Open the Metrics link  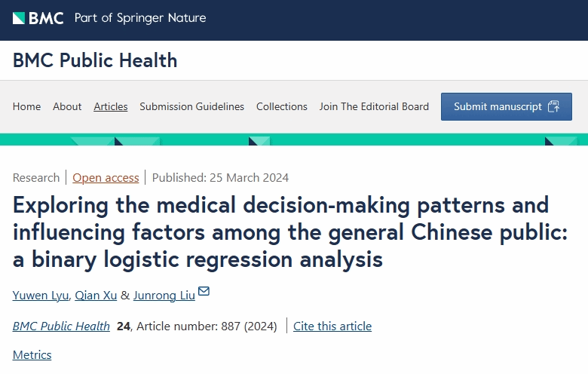(x=32, y=354)
